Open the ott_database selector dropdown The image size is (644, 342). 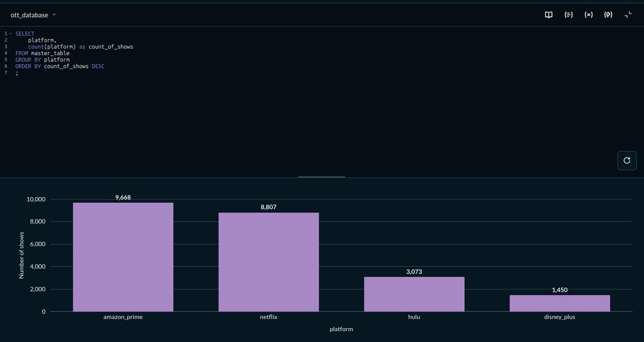pos(33,15)
